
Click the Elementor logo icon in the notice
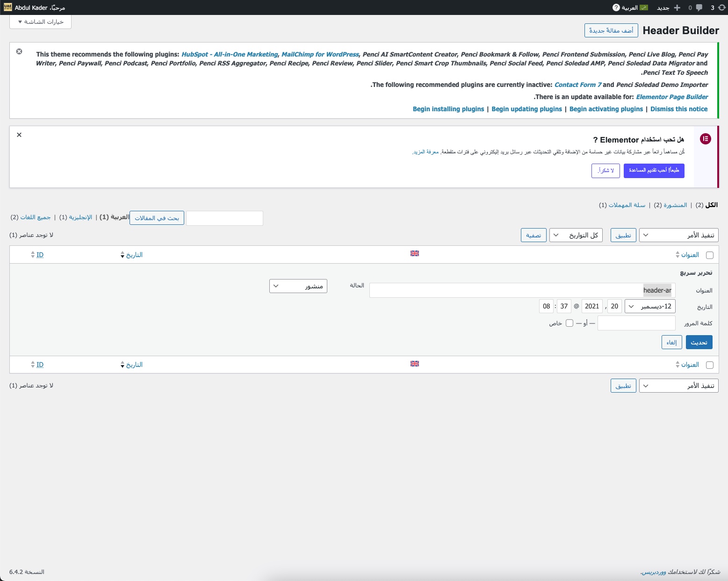coord(706,139)
